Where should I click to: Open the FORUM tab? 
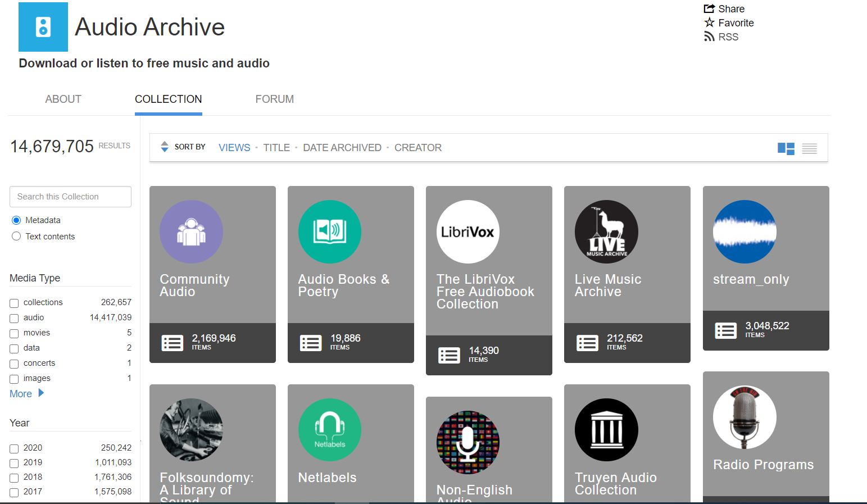click(274, 99)
